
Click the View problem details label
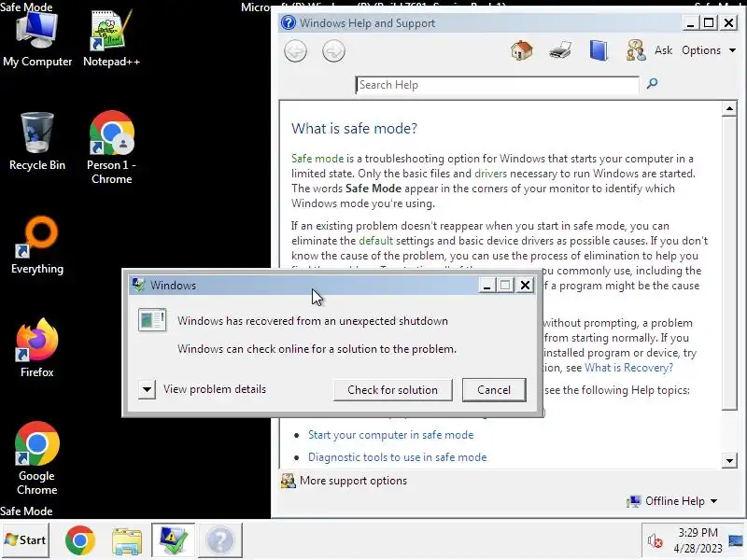click(x=215, y=389)
